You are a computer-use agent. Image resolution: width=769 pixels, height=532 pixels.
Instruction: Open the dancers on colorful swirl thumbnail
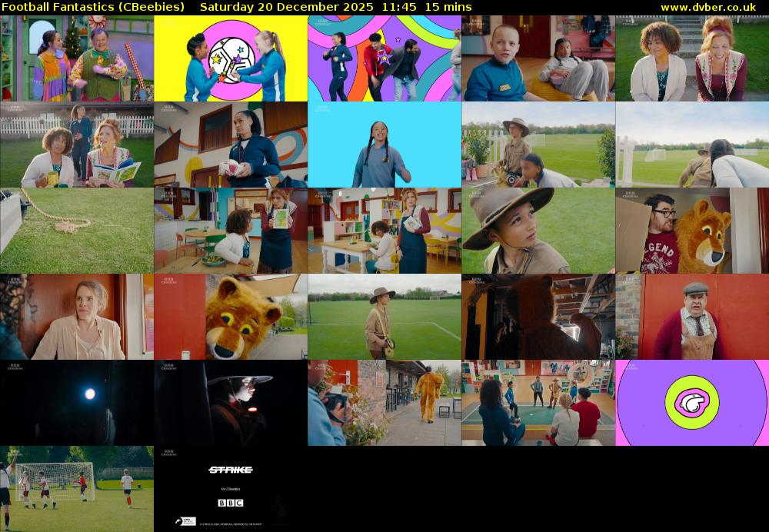(x=384, y=59)
